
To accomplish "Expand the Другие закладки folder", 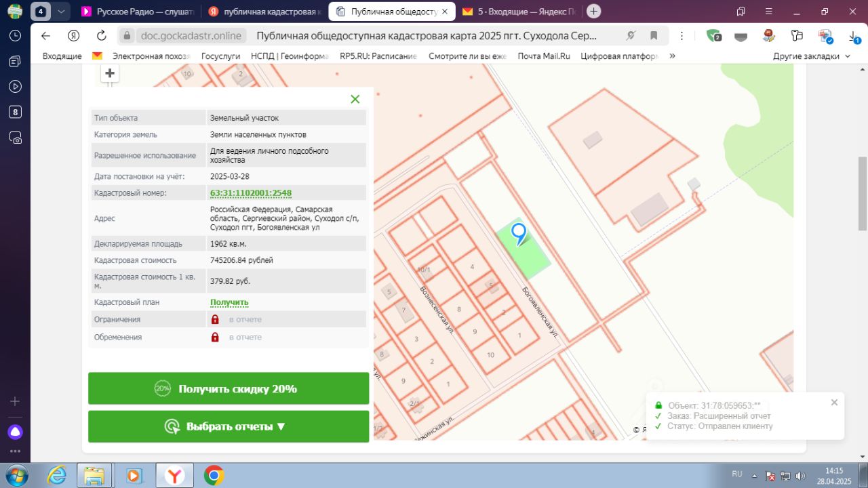I will [x=812, y=56].
